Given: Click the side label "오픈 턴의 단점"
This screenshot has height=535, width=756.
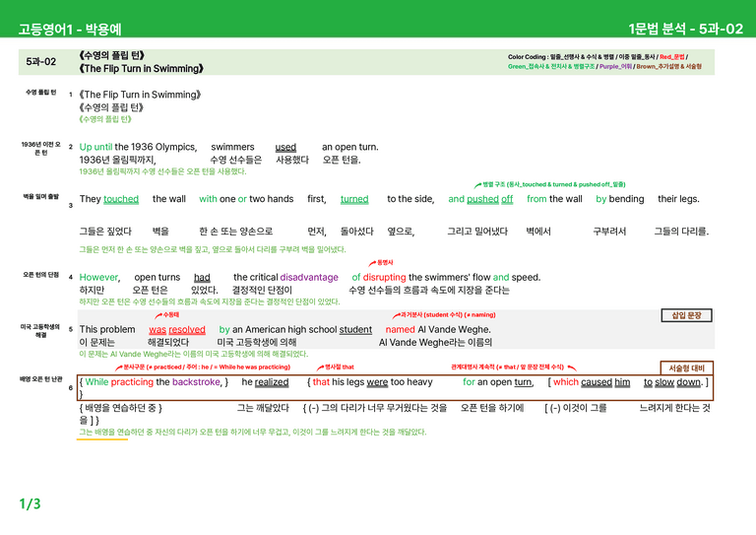Looking at the screenshot, I should point(41,275).
